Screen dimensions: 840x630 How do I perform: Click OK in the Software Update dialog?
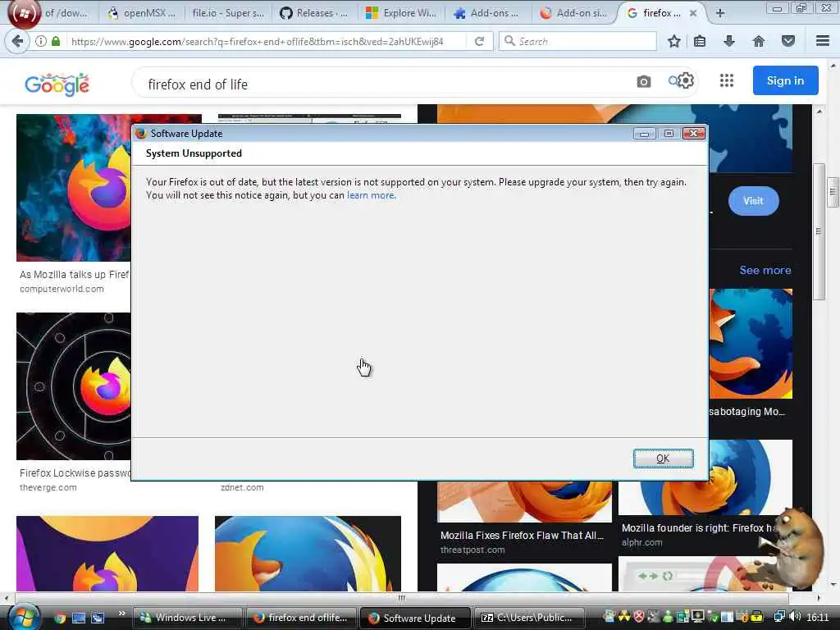tap(663, 459)
